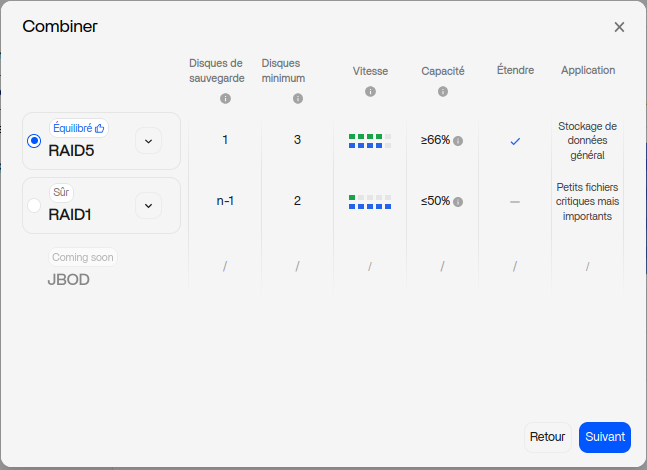Click the RAID1 speed indicator bars

point(369,202)
